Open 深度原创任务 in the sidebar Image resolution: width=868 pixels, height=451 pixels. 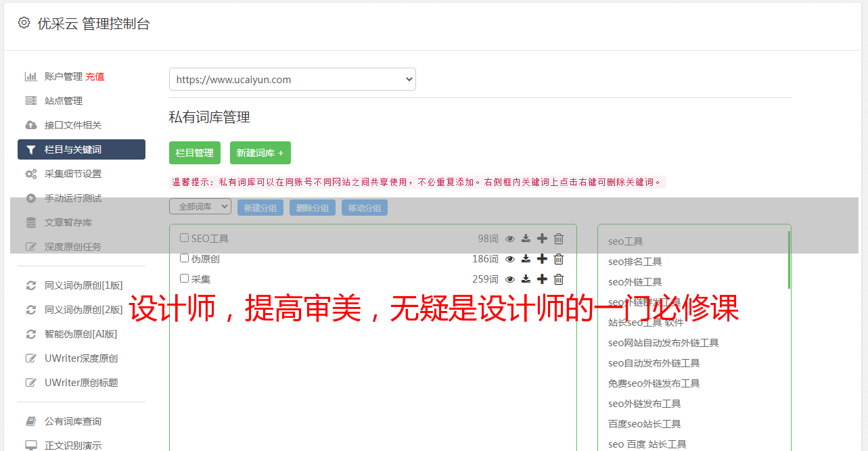point(73,247)
